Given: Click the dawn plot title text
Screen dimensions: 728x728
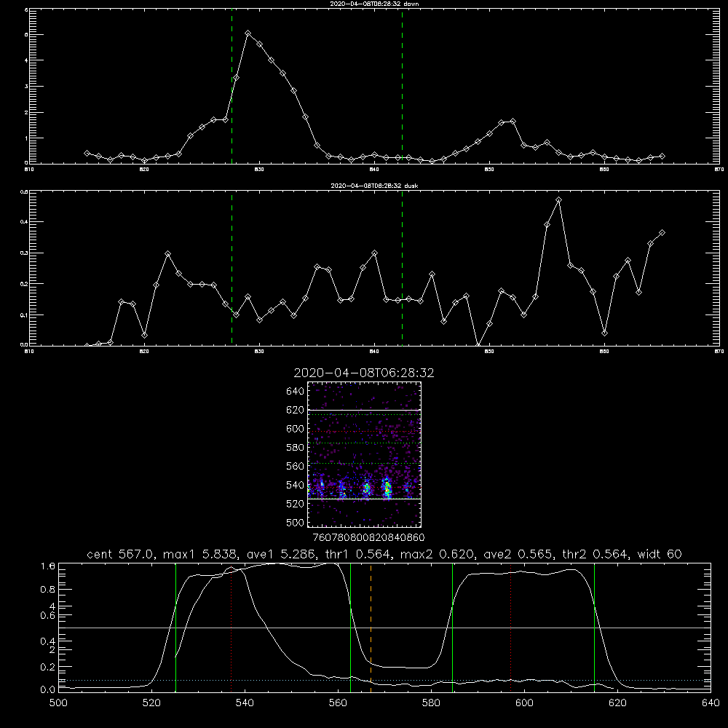Looking at the screenshot, I should pyautogui.click(x=374, y=3).
